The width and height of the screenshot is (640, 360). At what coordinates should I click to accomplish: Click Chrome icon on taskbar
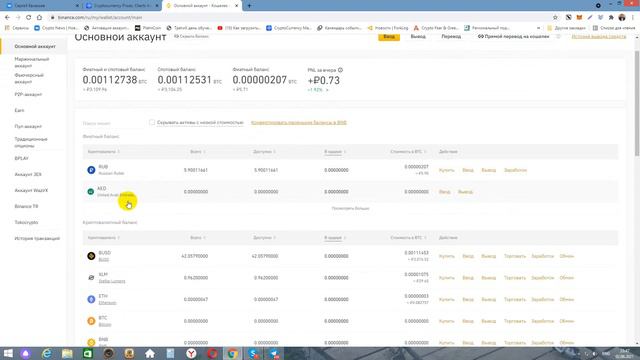(233, 353)
